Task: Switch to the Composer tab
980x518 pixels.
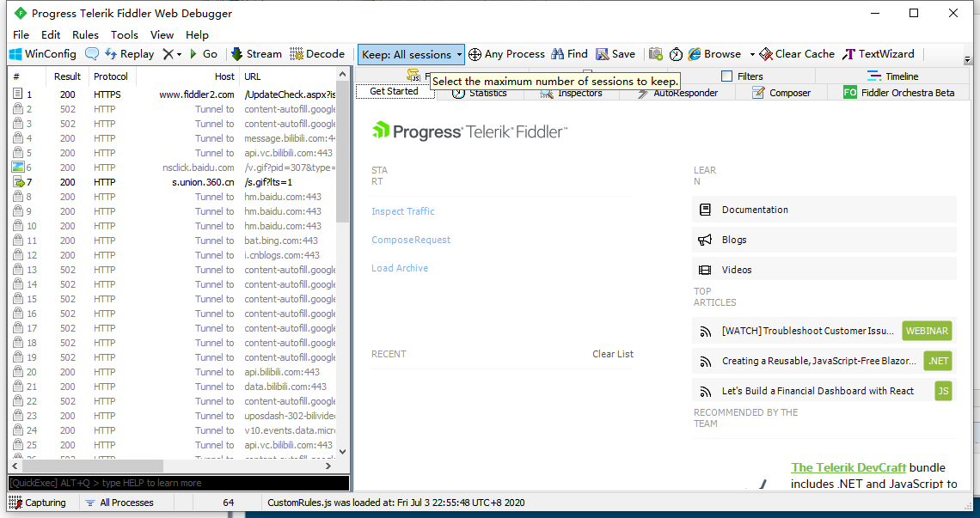Action: (x=781, y=93)
